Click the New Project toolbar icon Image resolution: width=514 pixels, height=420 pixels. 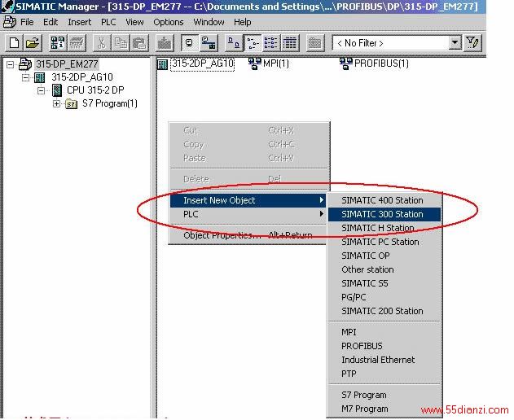coord(14,43)
